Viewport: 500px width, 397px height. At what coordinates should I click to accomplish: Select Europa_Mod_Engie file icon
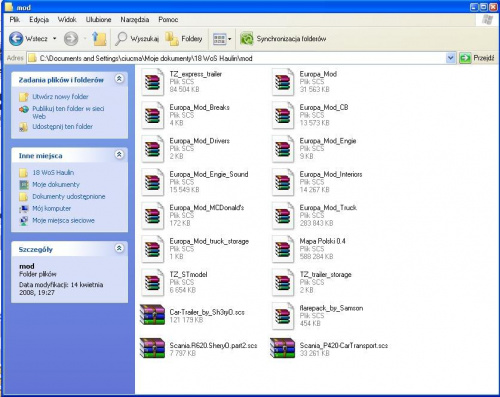click(283, 149)
